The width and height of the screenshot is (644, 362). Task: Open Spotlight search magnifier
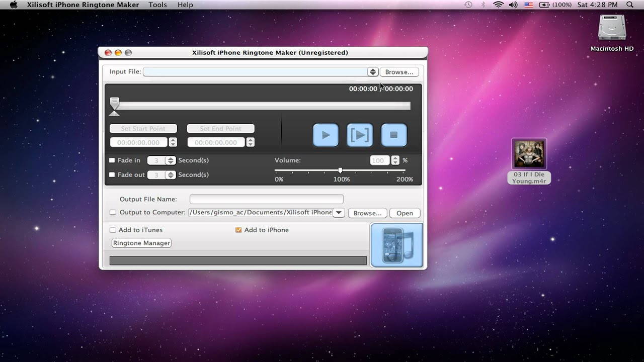[x=630, y=5]
